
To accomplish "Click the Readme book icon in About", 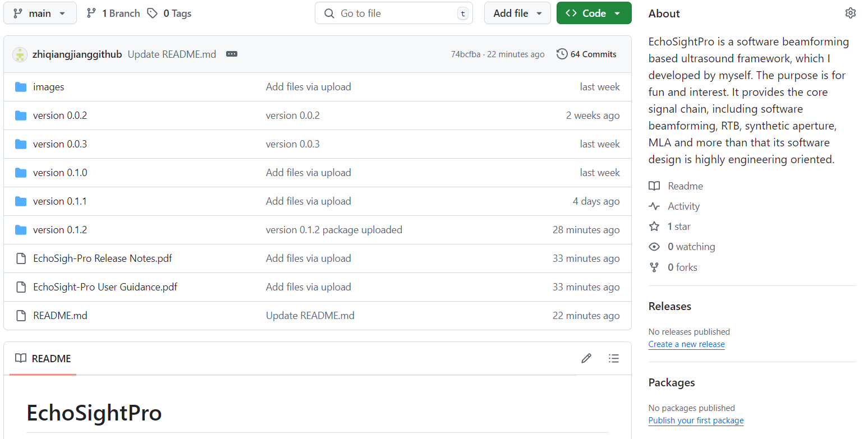I will (654, 186).
